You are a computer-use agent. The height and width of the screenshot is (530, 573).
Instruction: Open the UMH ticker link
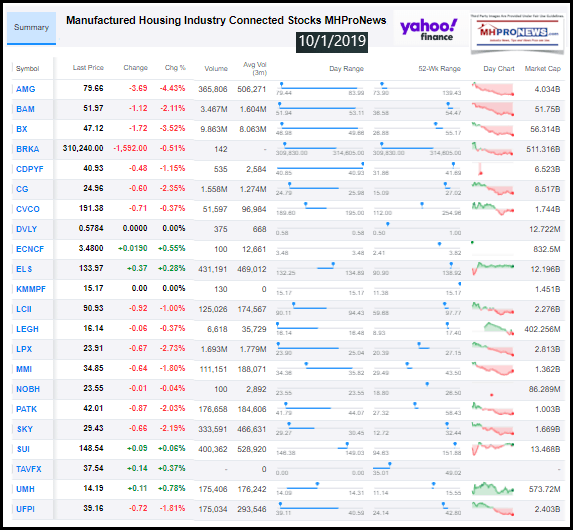[x=25, y=489]
